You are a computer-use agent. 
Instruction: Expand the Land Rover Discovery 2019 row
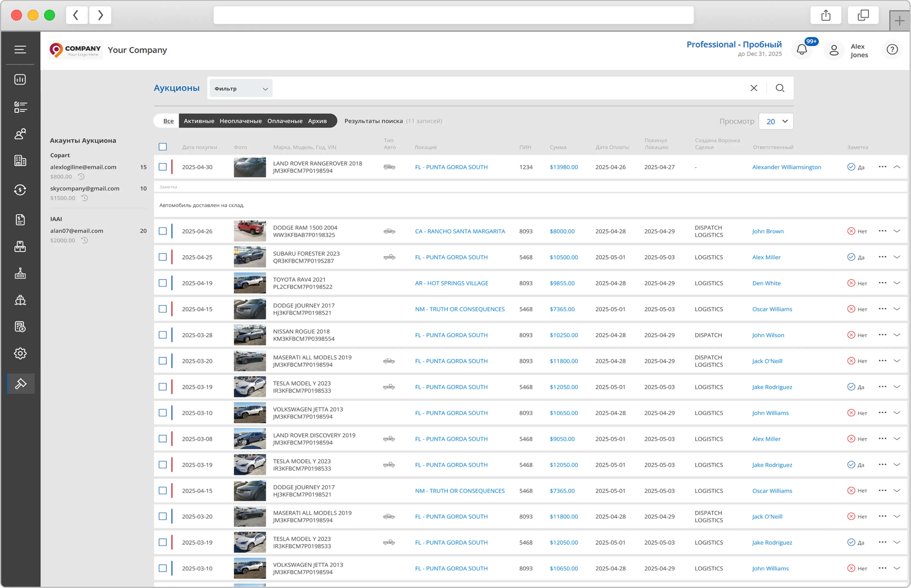click(x=897, y=439)
